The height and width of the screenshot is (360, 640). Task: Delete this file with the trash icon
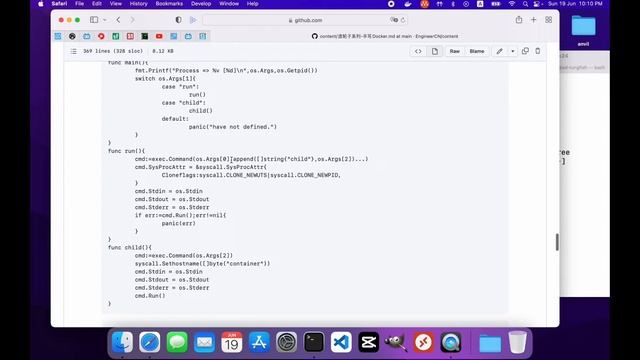pyautogui.click(x=538, y=51)
